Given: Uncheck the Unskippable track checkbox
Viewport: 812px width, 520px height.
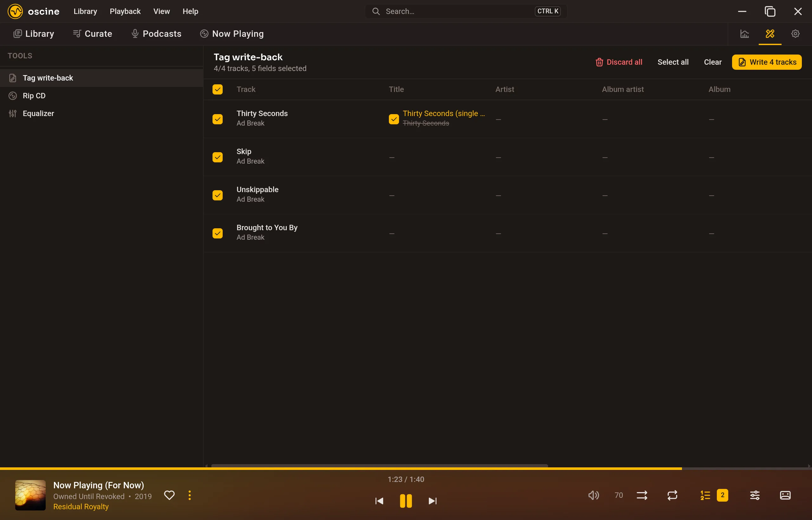Looking at the screenshot, I should tap(218, 195).
